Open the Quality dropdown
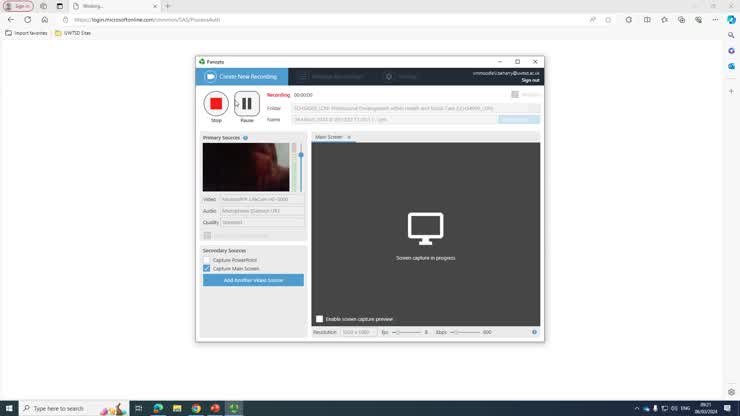This screenshot has height=416, width=740. click(x=262, y=222)
